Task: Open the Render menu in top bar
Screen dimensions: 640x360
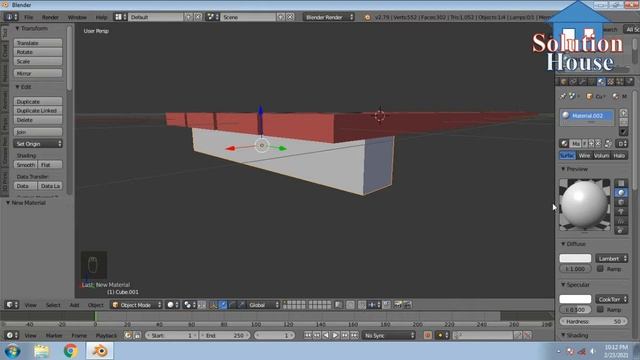Action: click(x=51, y=17)
